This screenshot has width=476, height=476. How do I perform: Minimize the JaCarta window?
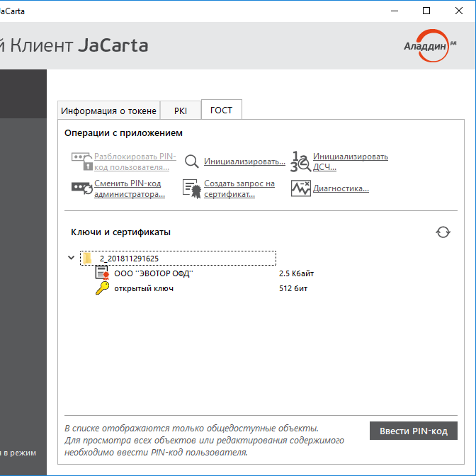(395, 11)
